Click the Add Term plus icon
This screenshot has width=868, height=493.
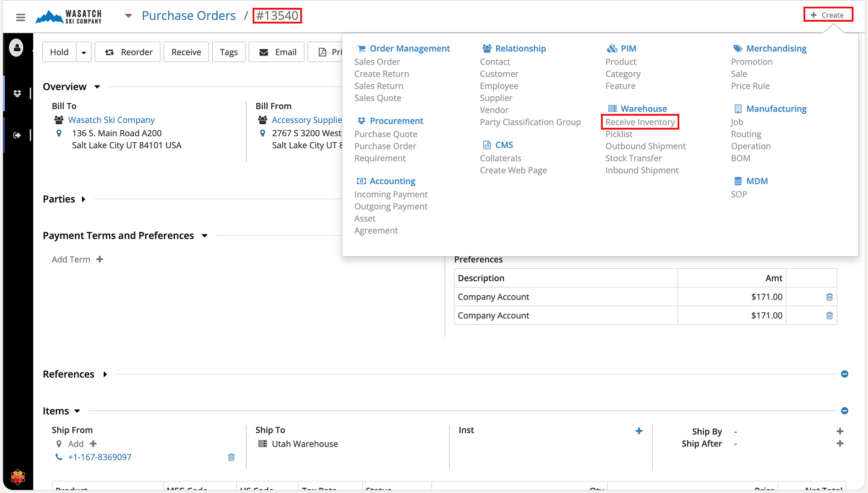pyautogui.click(x=99, y=259)
